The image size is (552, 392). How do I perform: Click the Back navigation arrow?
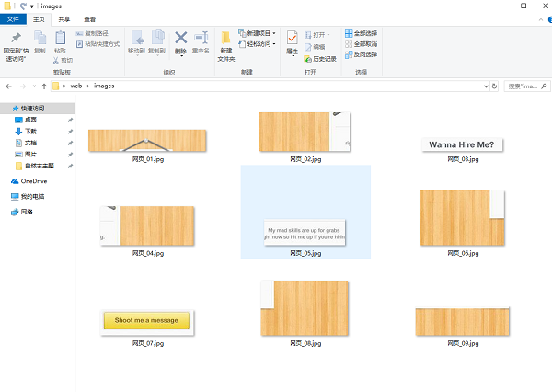9,86
